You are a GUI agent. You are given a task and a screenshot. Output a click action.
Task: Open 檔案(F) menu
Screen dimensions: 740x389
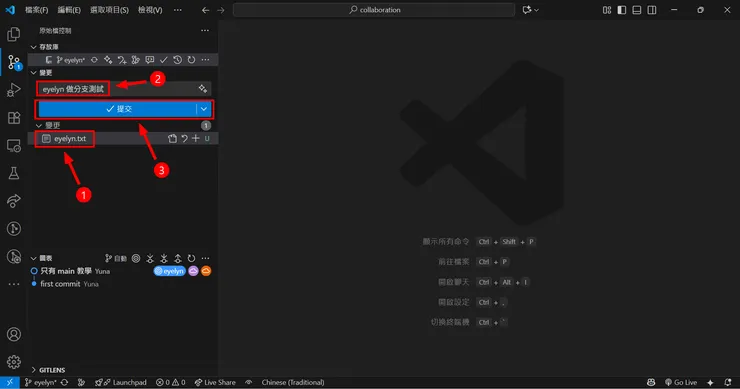(x=36, y=10)
